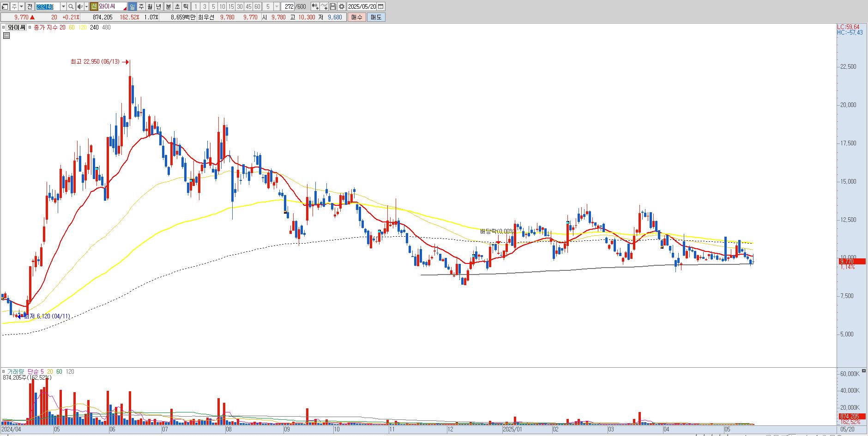Click the 매도 sell button

(376, 17)
